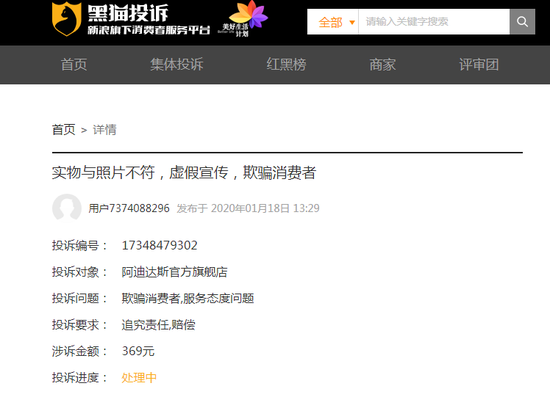Click the grey user avatar image
The width and height of the screenshot is (550, 397).
point(67,208)
